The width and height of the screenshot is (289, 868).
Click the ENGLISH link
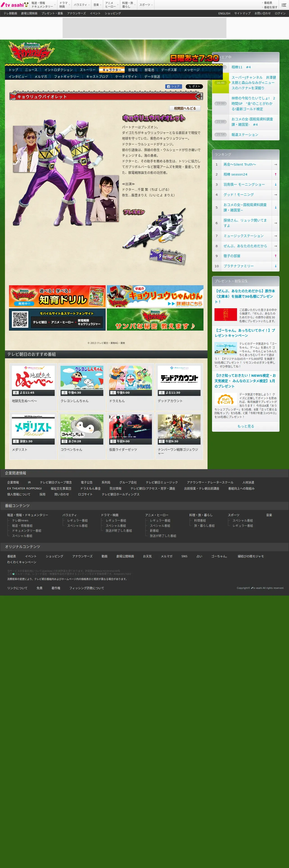[224, 14]
